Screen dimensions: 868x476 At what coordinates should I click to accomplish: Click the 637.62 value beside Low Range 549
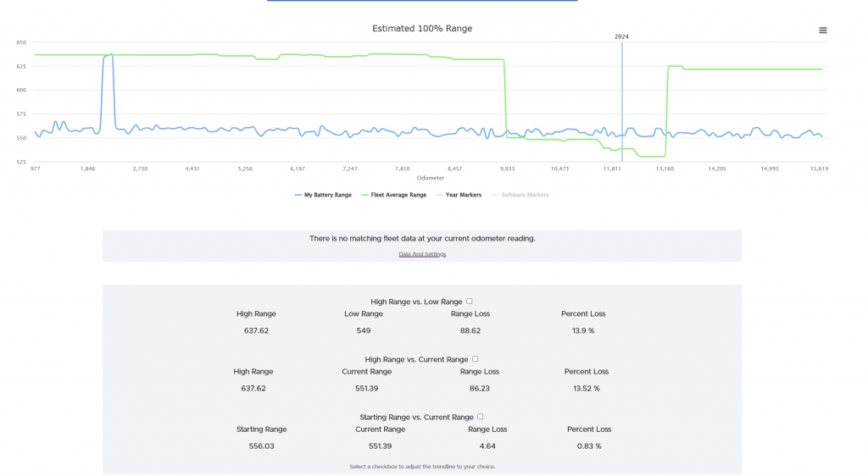coord(256,330)
